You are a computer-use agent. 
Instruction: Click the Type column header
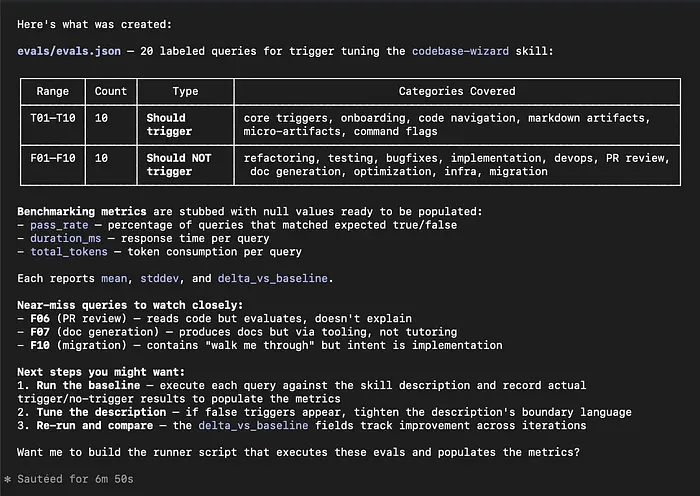[185, 91]
